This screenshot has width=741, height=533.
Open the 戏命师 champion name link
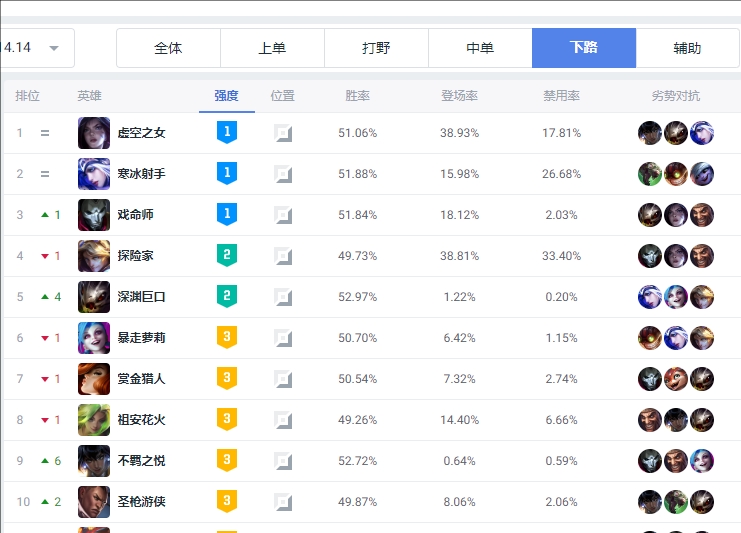click(x=135, y=215)
